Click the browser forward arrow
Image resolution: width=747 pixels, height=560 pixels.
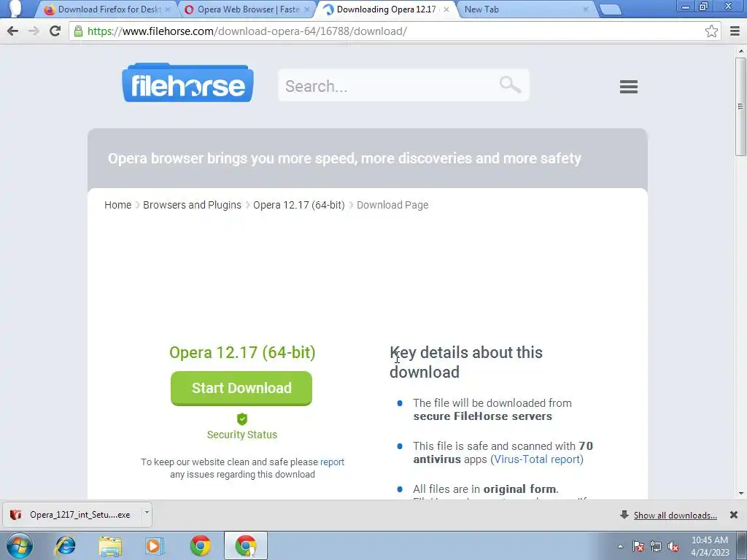34,31
